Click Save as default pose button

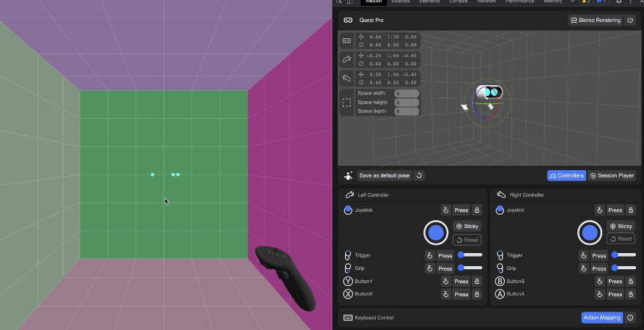385,176
